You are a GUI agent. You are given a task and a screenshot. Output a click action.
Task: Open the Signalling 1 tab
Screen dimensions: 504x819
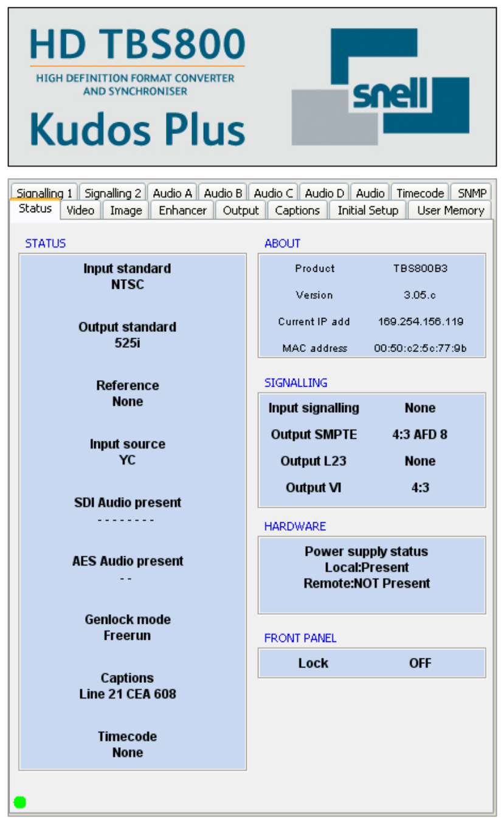(x=44, y=193)
